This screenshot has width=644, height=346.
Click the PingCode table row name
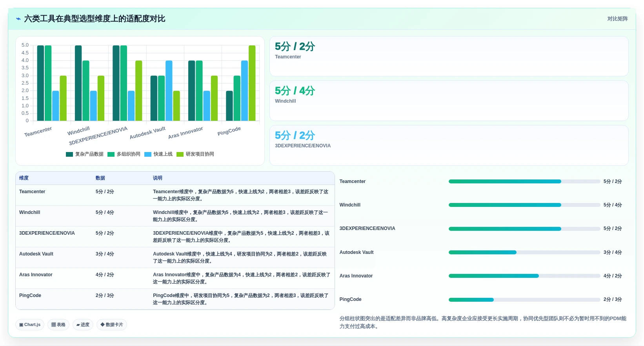pos(30,295)
